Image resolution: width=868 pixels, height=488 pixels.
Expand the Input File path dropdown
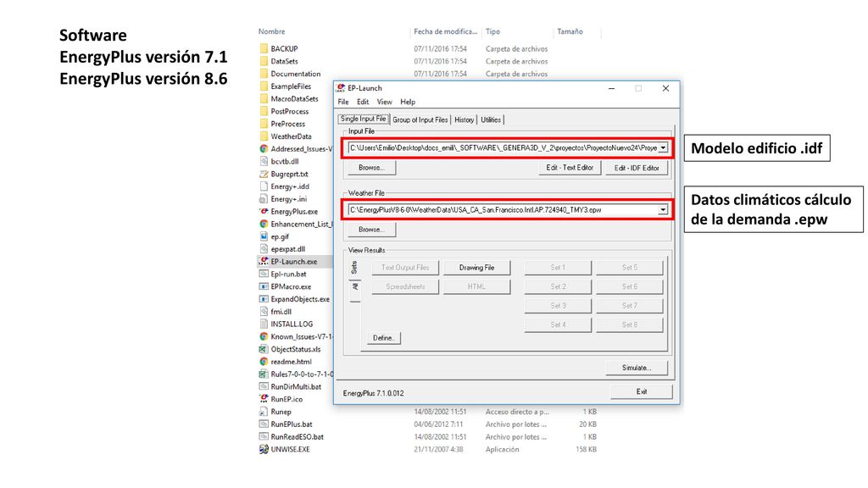tap(663, 148)
